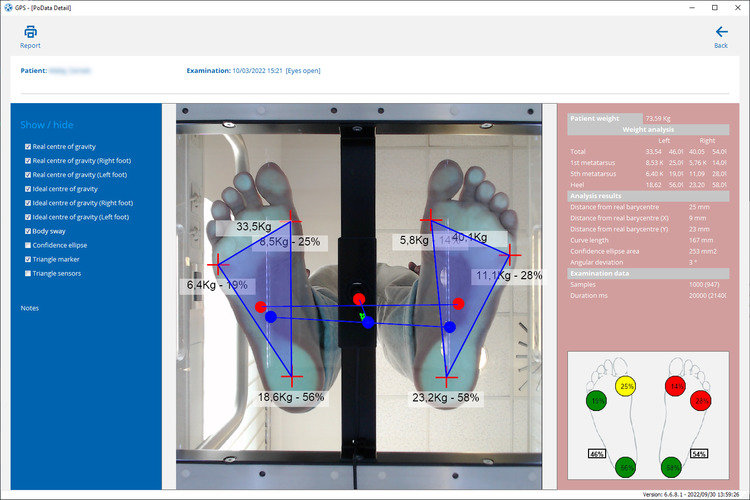750x500 pixels.
Task: Click the Weight analysis header
Action: [x=648, y=129]
